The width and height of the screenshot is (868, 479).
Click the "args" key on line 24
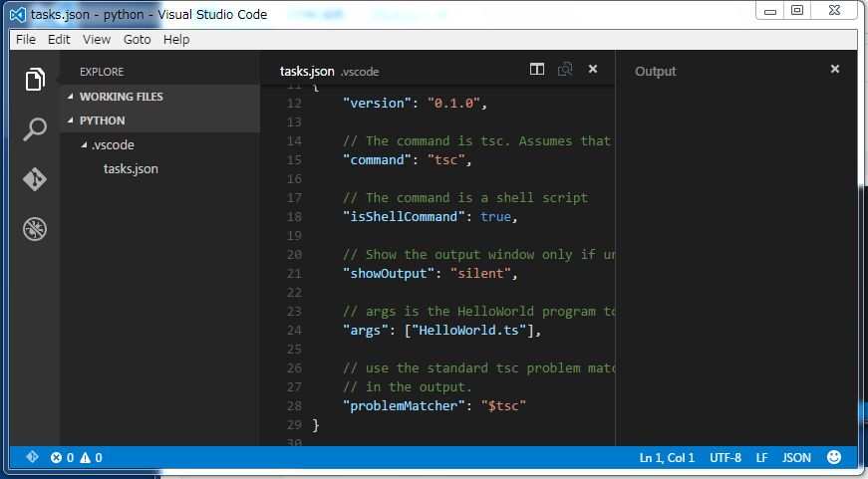click(366, 331)
